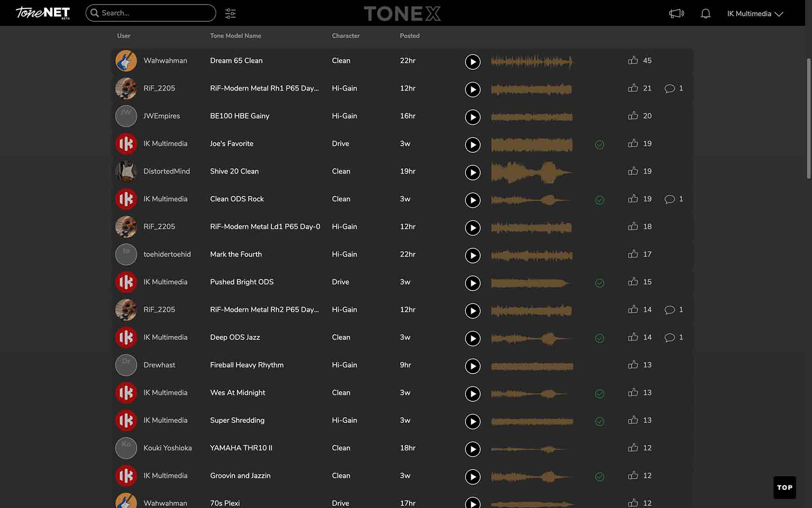
Task: Play the YAMAHA THR10 II preview
Action: 473,449
